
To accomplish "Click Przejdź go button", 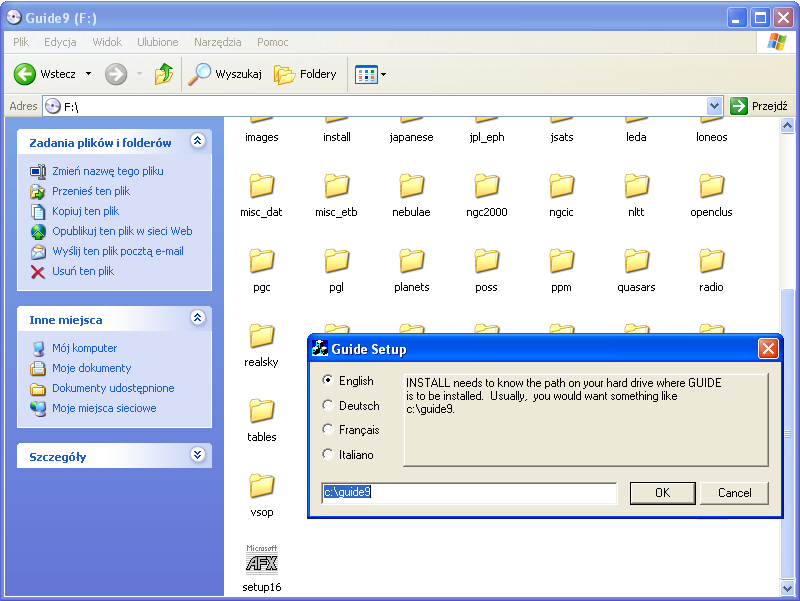I will pyautogui.click(x=759, y=106).
